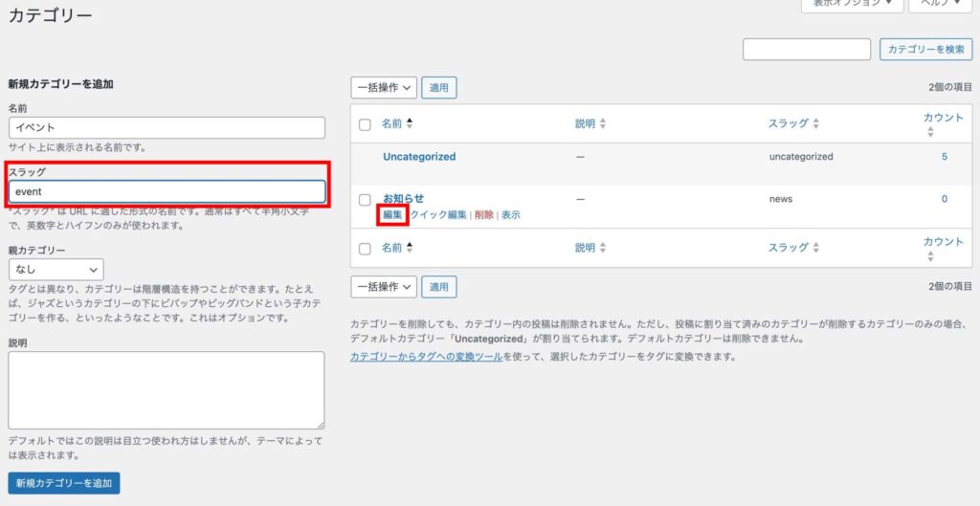Click sort arrows beside top 説明 column header
Screen dimensions: 980x506
point(603,124)
